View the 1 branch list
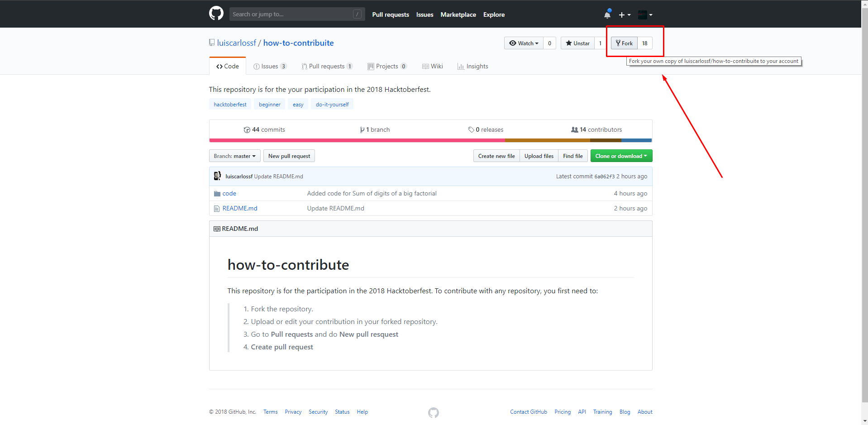Viewport: 868px width, 425px height. tap(375, 129)
